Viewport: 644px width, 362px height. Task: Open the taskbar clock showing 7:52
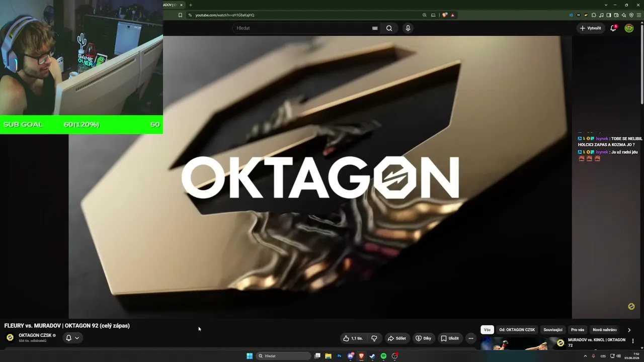tap(632, 356)
